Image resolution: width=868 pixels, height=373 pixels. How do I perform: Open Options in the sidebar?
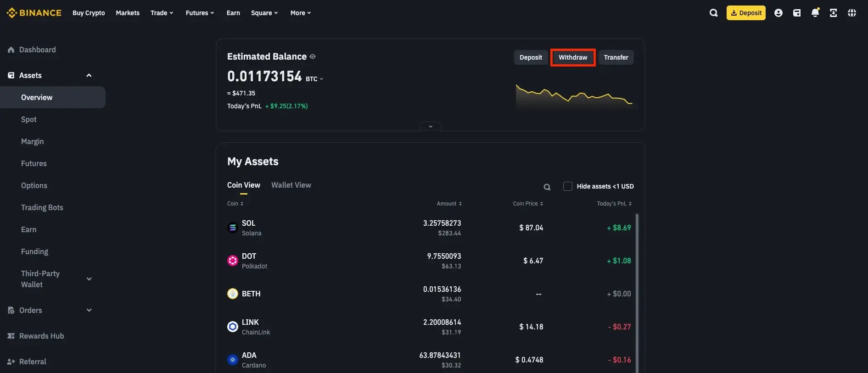(34, 185)
